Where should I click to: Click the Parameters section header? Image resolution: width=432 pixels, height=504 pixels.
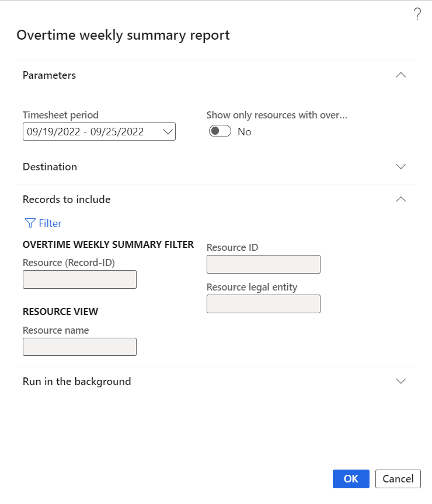click(50, 75)
